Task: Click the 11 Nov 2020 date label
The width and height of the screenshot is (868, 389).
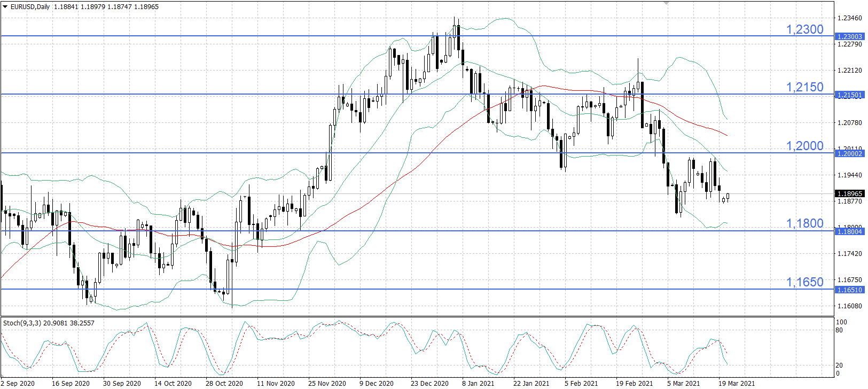Action: pos(276,384)
